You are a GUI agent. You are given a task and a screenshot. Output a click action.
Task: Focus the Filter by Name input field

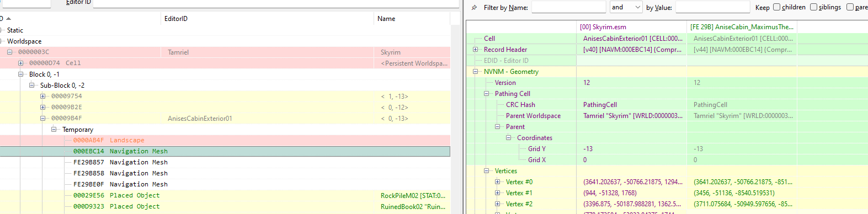pyautogui.click(x=568, y=7)
